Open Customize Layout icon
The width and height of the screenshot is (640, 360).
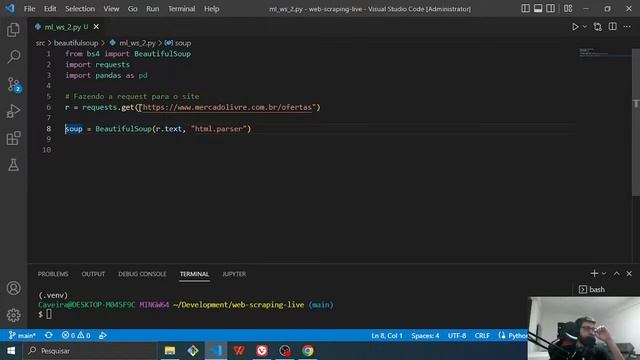click(x=568, y=8)
